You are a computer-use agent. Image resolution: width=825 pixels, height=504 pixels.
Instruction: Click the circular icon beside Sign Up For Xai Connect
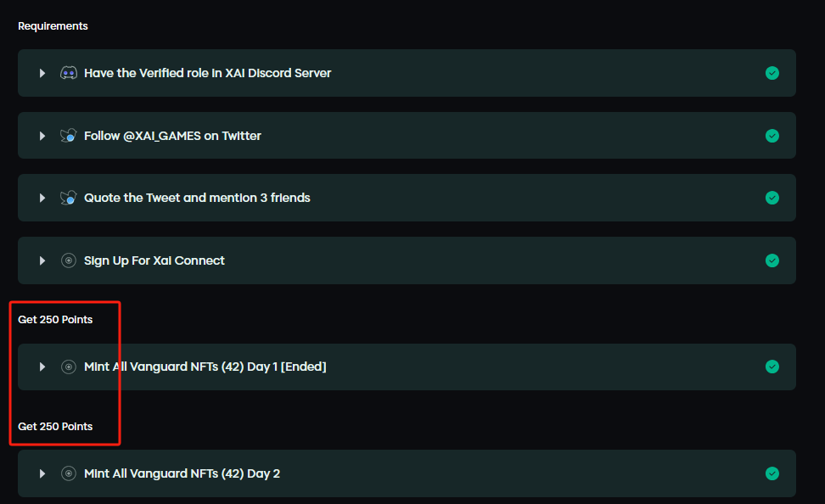coord(69,260)
